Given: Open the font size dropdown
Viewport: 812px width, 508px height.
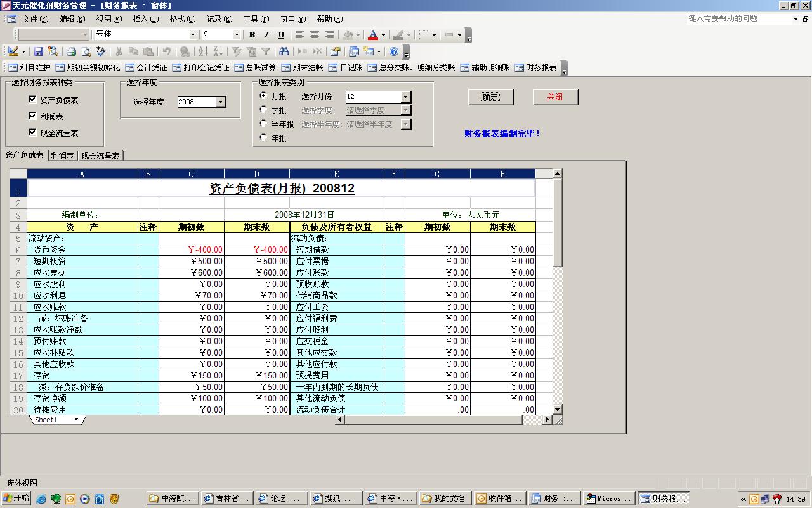Looking at the screenshot, I should tap(237, 35).
